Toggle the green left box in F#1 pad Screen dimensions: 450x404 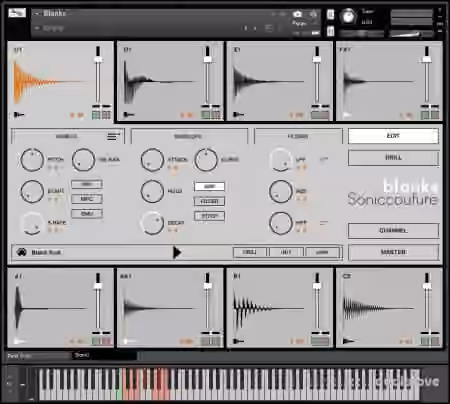[425, 115]
